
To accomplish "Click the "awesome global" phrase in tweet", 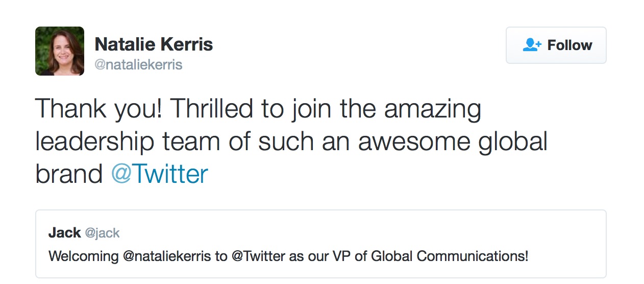I will [452, 141].
